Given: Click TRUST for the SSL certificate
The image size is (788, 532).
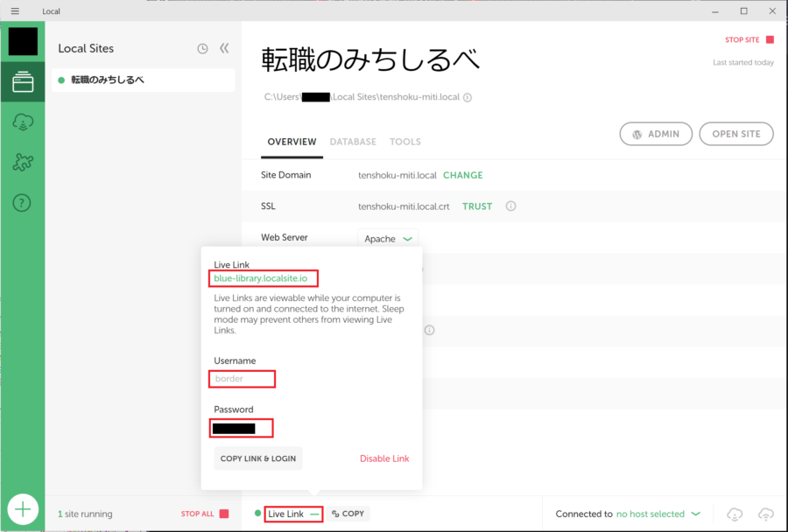Looking at the screenshot, I should [477, 206].
